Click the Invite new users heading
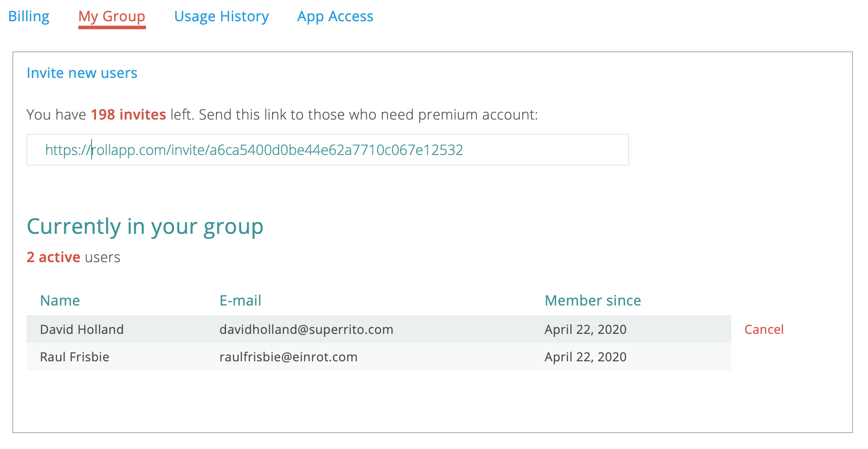 click(82, 73)
